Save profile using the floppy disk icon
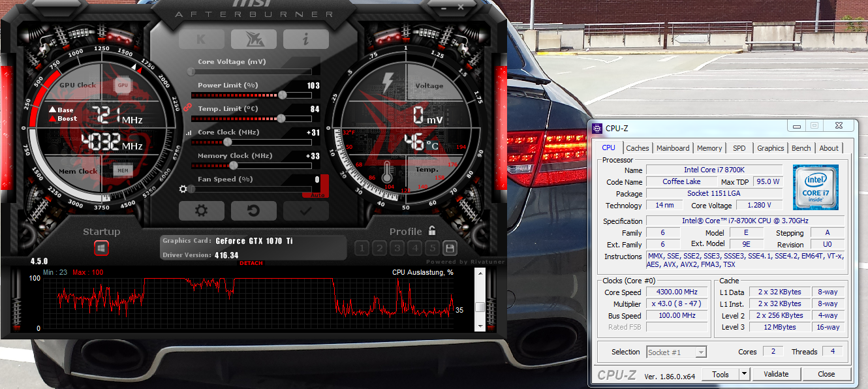The height and width of the screenshot is (389, 868). (449, 248)
